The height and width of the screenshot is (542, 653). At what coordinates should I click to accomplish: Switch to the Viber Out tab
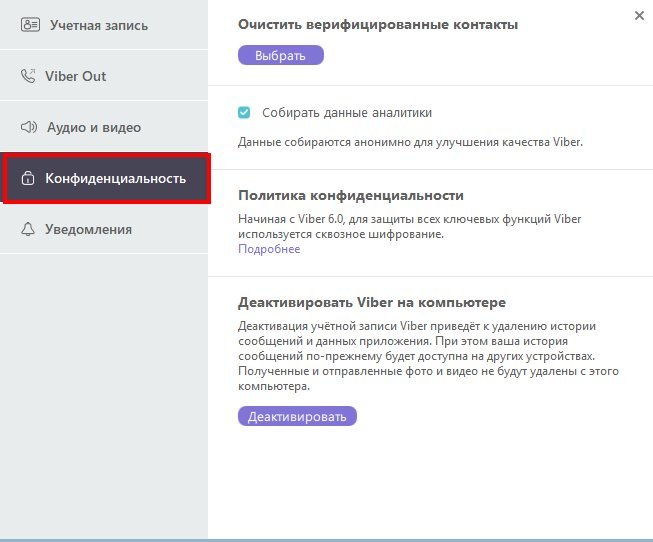tap(75, 76)
